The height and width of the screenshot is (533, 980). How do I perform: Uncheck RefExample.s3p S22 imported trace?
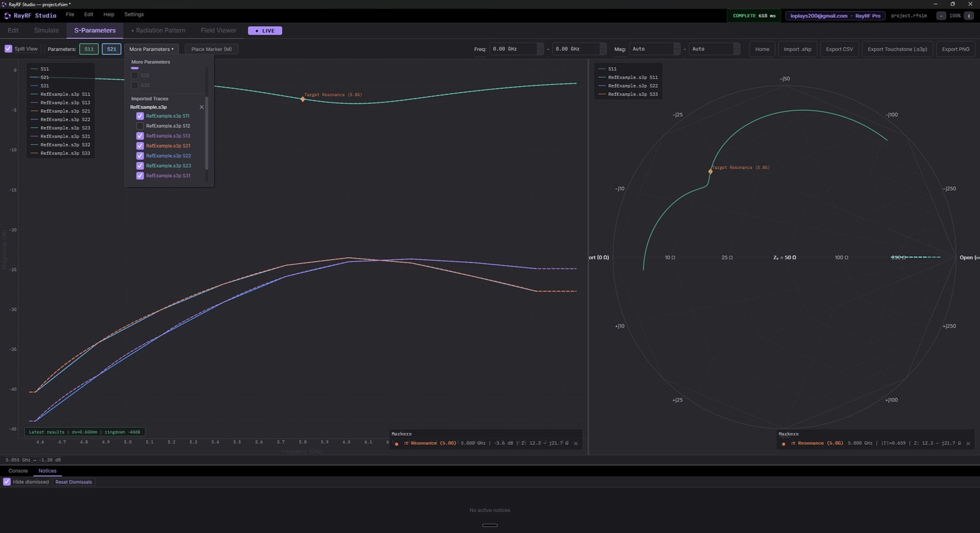pyautogui.click(x=140, y=156)
